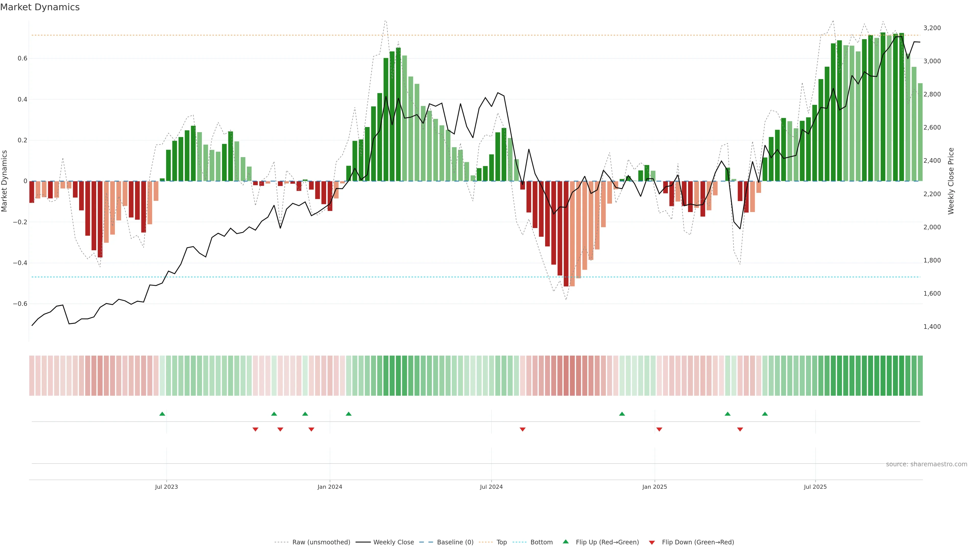The image size is (980, 551).
Task: Click the last flip-up triangle before Jul 2025
Action: tap(765, 414)
